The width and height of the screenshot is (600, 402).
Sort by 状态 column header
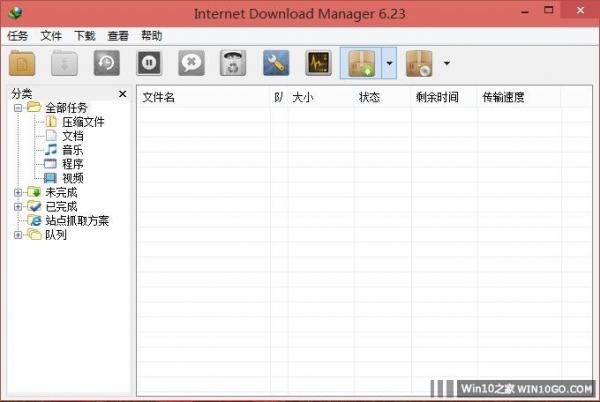click(x=383, y=98)
